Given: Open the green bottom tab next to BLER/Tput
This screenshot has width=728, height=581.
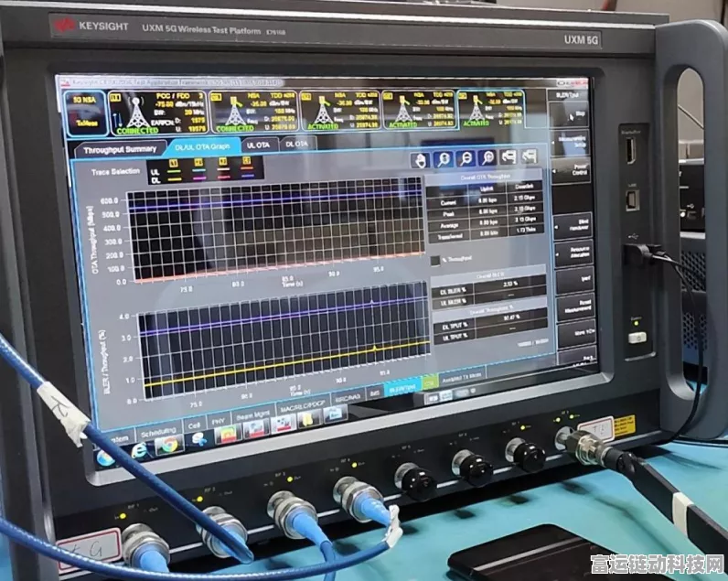Looking at the screenshot, I should [x=430, y=383].
